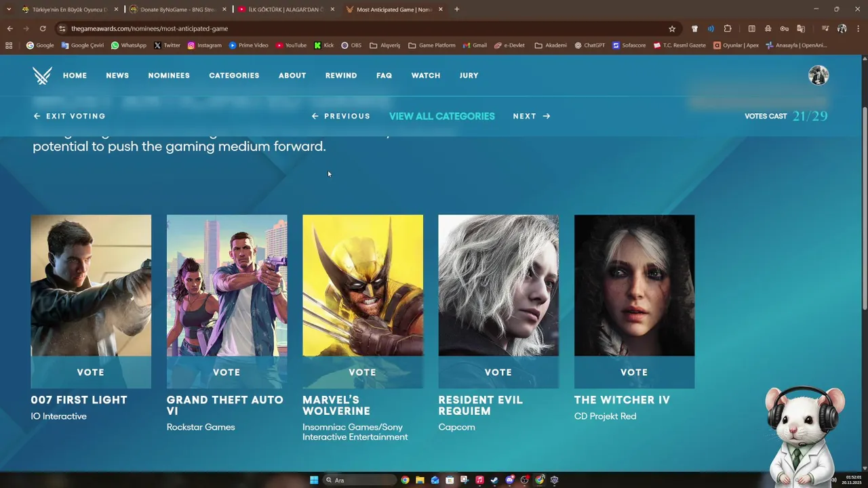Switch to the Türkiye'nin En Büyük Oyuncu tab
Screen dimensions: 868x488
click(70, 9)
